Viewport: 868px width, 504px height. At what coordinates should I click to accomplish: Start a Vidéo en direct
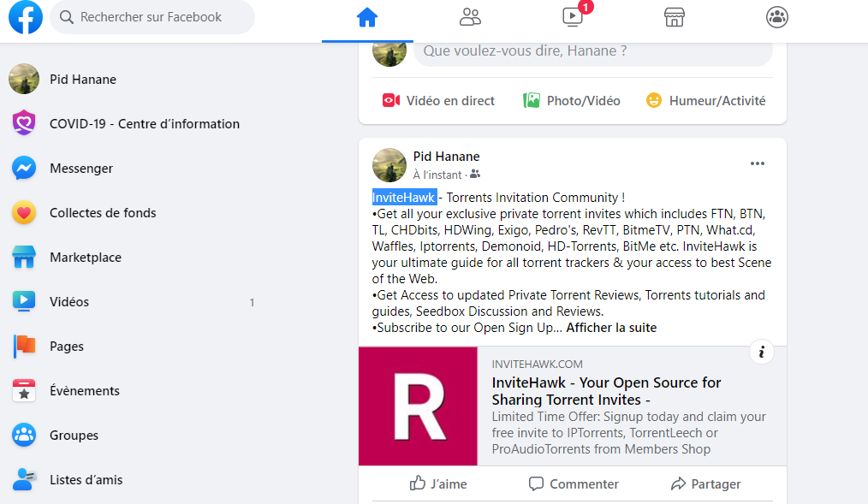click(438, 101)
